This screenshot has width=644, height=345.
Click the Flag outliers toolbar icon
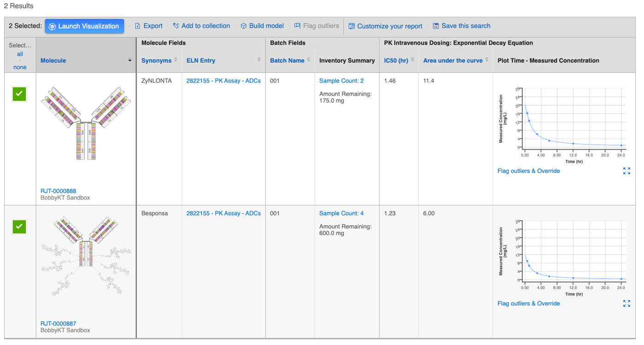tap(297, 26)
